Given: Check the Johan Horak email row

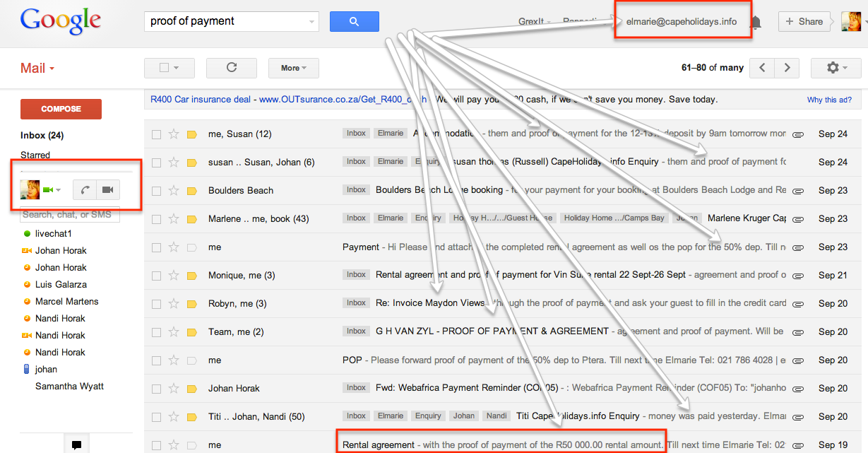Looking at the screenshot, I should tap(156, 388).
